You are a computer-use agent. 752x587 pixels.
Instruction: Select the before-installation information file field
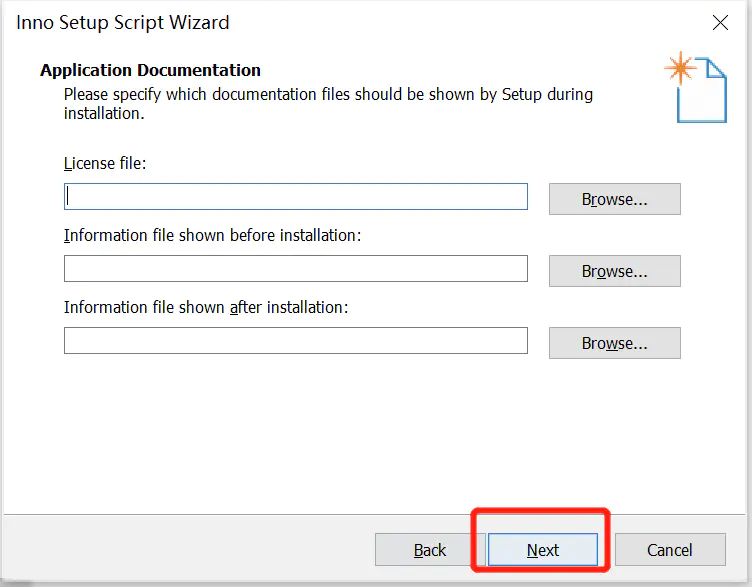point(296,269)
